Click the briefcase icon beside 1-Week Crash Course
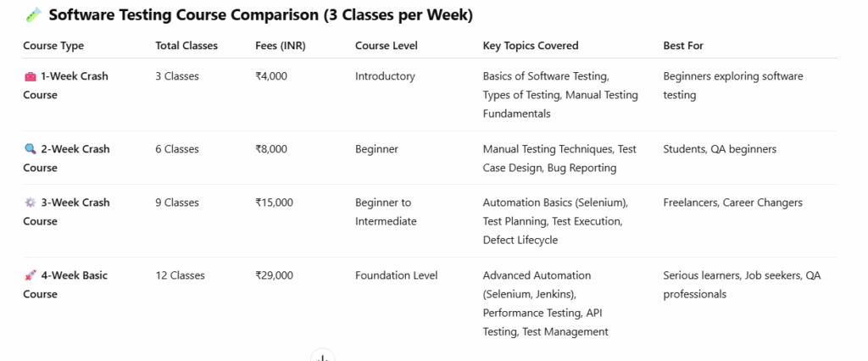Image resolution: width=868 pixels, height=361 pixels. pos(31,76)
